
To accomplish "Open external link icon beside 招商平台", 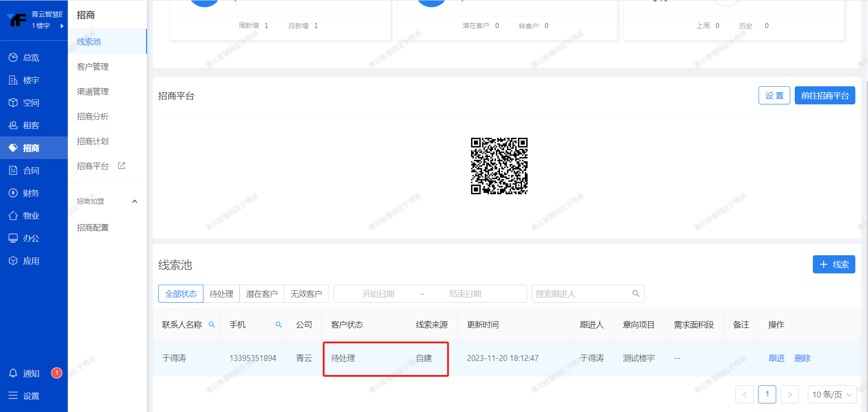I will [x=122, y=166].
